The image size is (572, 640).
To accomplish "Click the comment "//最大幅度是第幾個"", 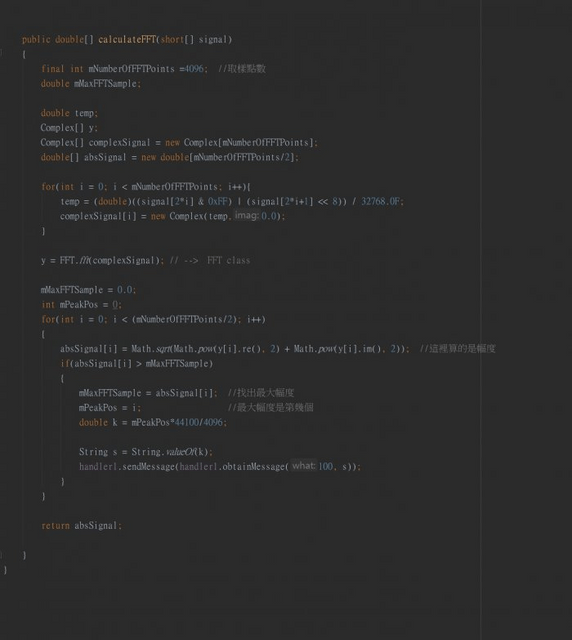I will 270,408.
